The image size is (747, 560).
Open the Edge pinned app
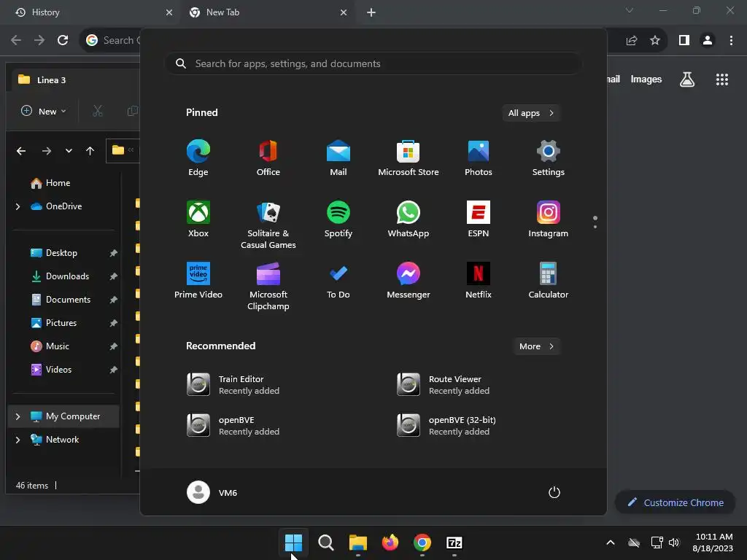198,158
